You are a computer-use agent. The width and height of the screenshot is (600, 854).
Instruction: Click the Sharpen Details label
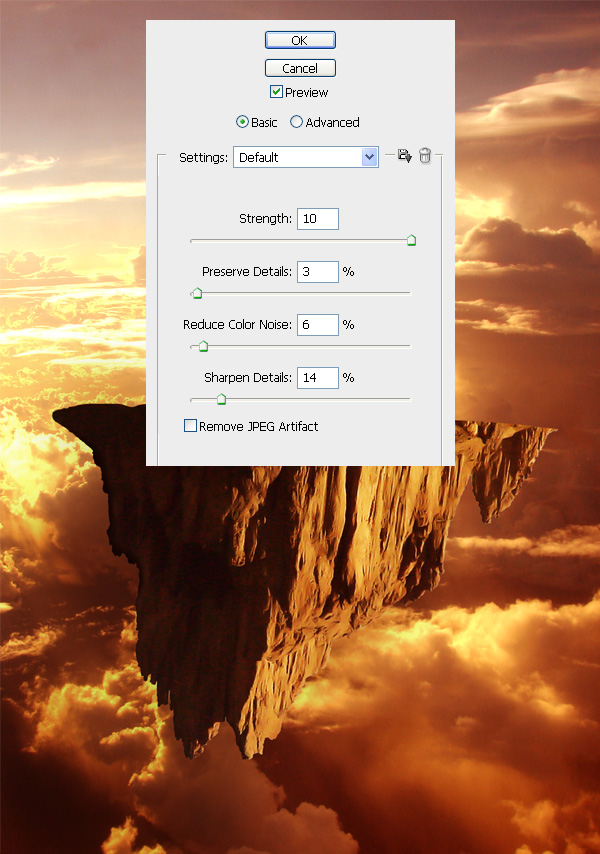(x=248, y=378)
